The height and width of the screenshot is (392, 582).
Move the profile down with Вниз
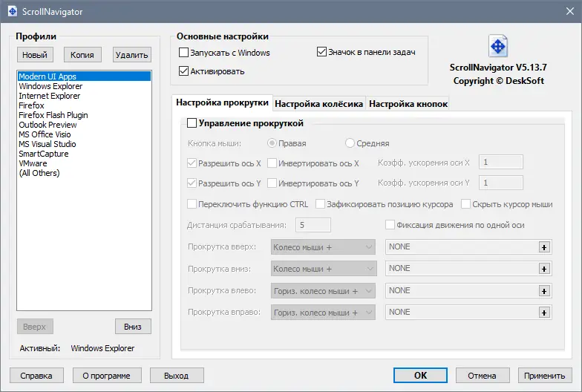[x=133, y=327]
